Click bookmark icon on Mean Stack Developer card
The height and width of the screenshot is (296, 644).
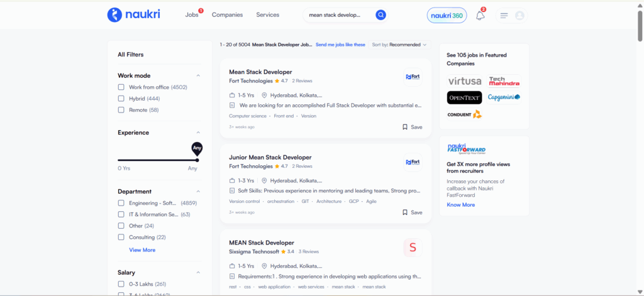tap(405, 127)
